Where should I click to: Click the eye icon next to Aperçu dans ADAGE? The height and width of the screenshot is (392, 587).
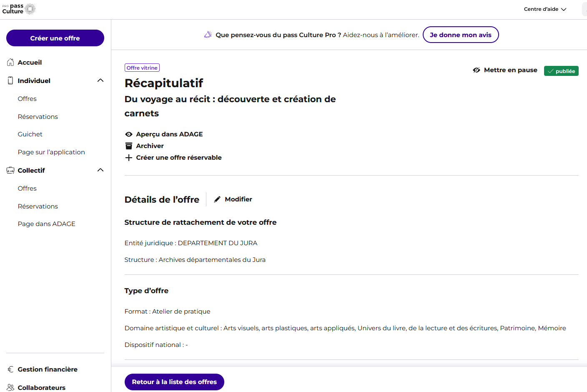click(129, 134)
